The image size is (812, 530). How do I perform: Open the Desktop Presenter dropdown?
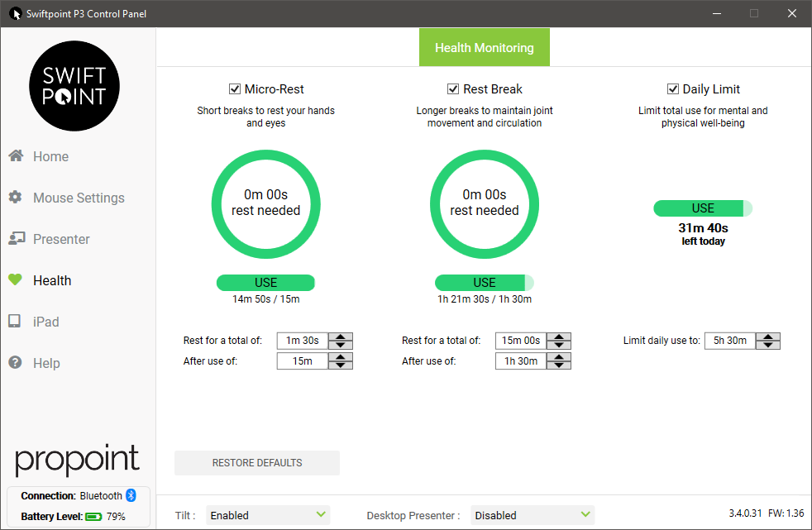tap(533, 515)
